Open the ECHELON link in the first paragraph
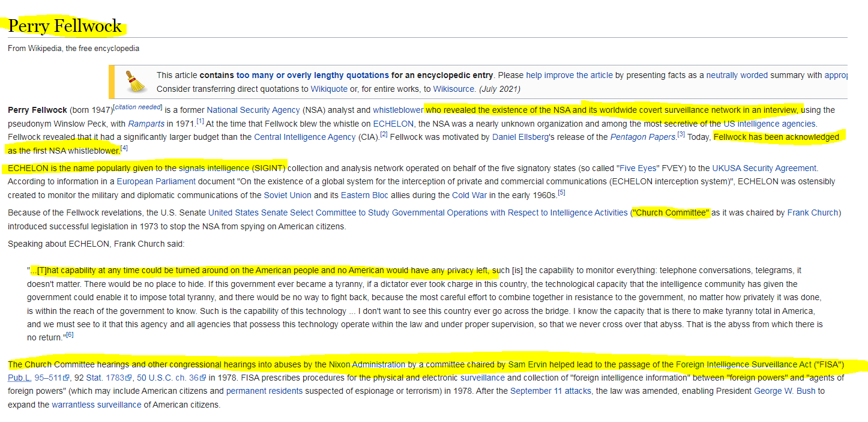The image size is (868, 422). coord(393,124)
